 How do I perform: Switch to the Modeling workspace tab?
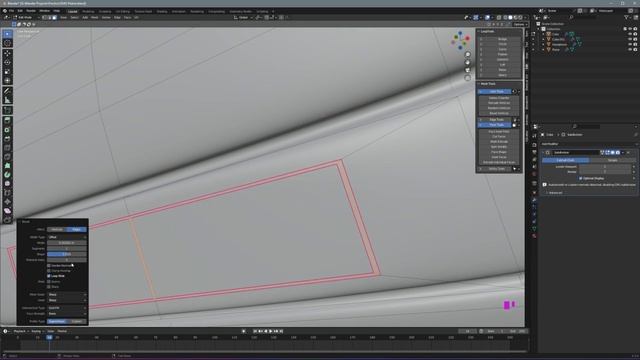tap(88, 11)
